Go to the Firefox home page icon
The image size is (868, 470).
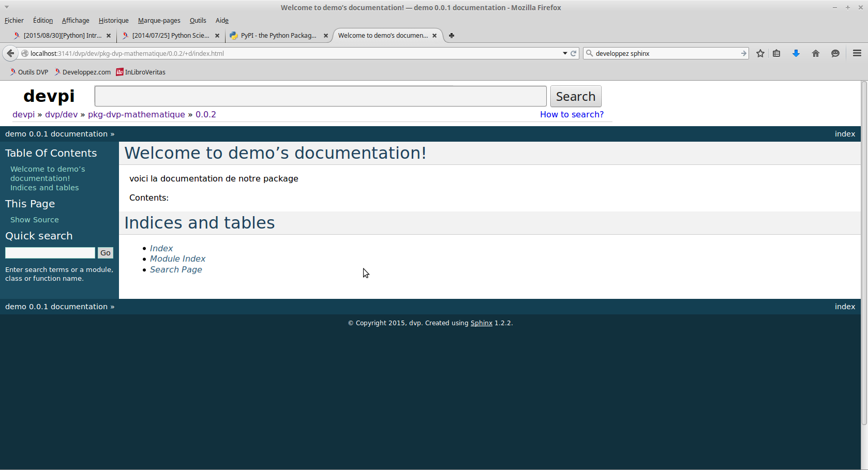point(816,53)
